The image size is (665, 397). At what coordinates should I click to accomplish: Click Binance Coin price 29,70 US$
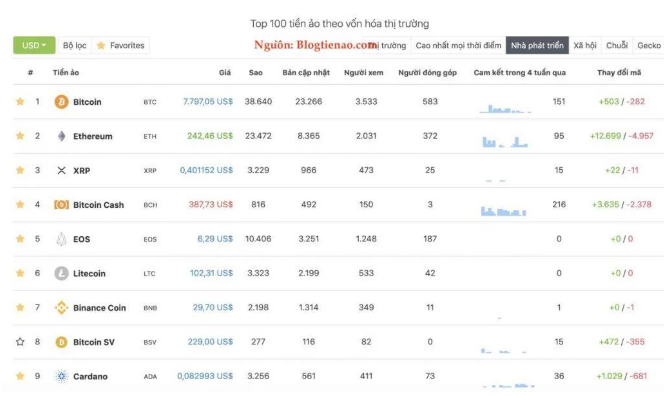tap(213, 307)
